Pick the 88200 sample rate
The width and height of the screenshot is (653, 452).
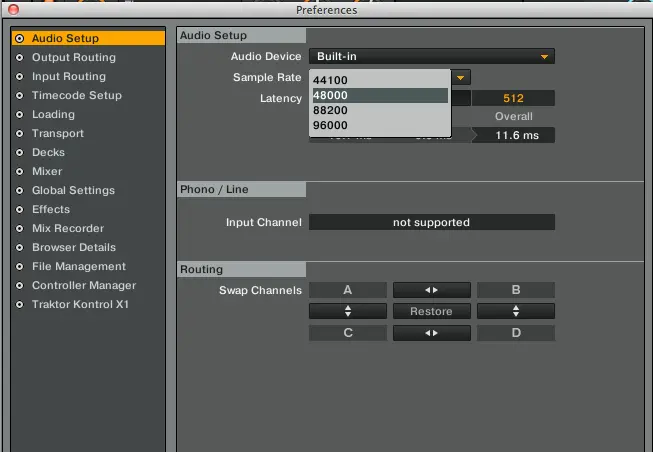pyautogui.click(x=379, y=111)
